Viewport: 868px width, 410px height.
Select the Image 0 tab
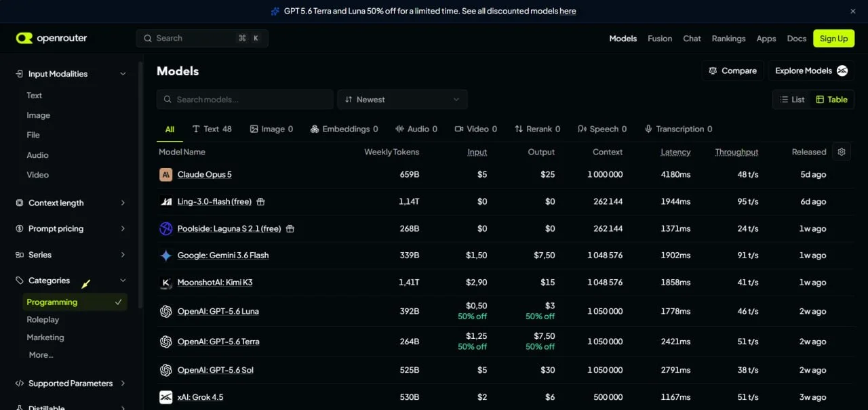(271, 129)
